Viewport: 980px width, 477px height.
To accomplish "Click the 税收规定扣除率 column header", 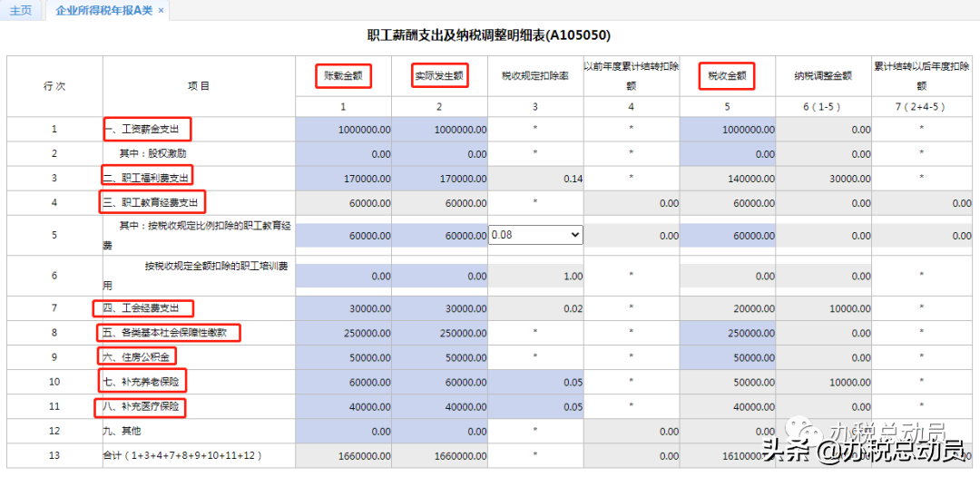I will point(535,76).
